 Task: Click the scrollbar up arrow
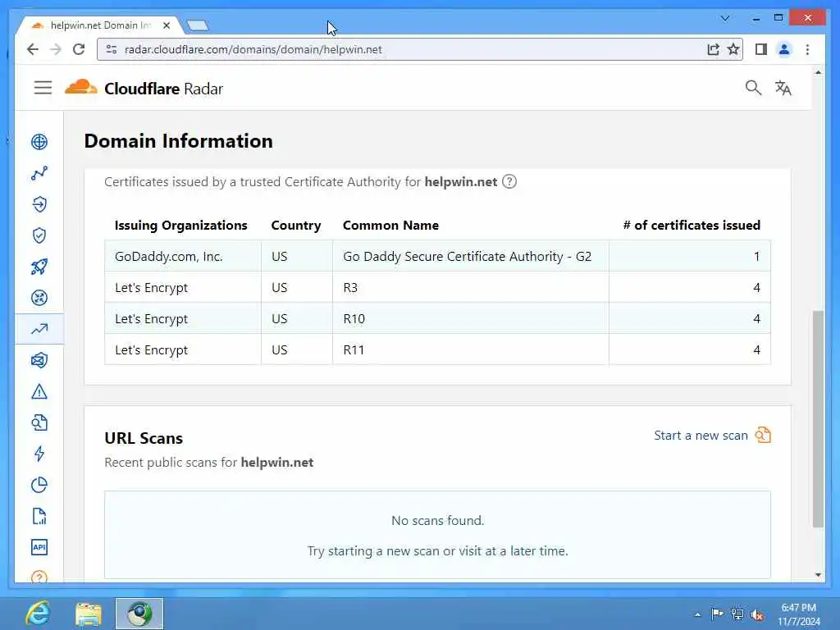tap(818, 72)
